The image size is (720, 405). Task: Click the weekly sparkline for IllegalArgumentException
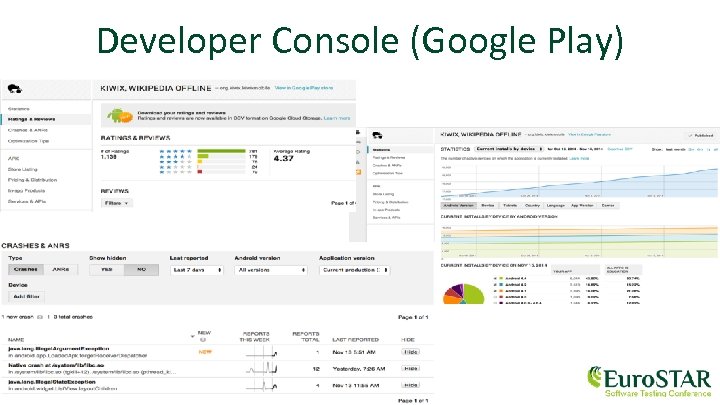click(x=261, y=353)
